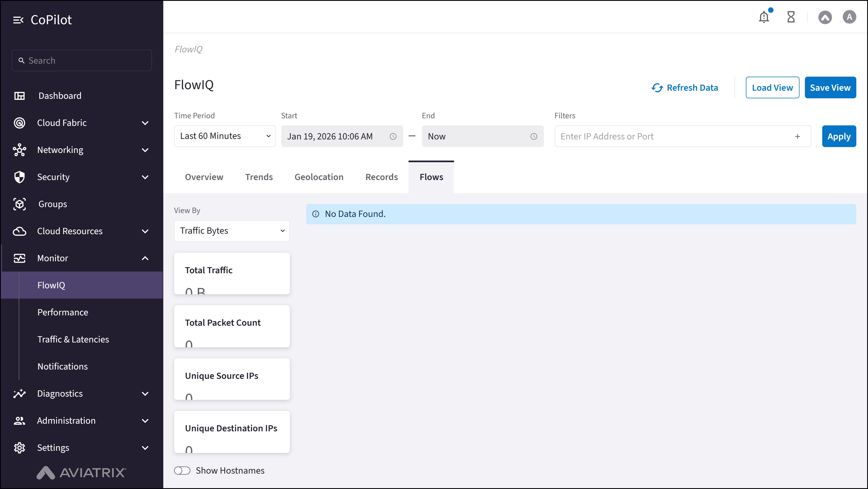Open the View By Traffic Bytes dropdown
The image size is (868, 489).
tap(232, 231)
